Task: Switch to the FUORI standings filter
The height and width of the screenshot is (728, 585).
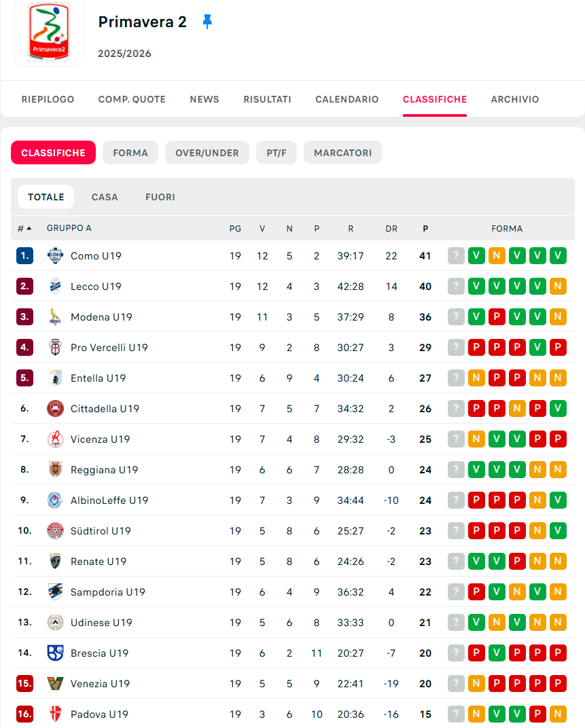Action: click(160, 197)
